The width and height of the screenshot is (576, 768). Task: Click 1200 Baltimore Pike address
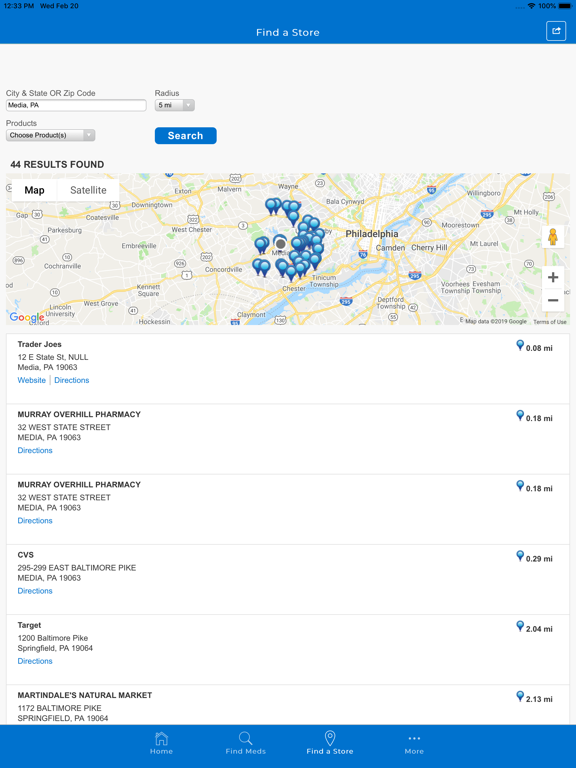pos(53,638)
